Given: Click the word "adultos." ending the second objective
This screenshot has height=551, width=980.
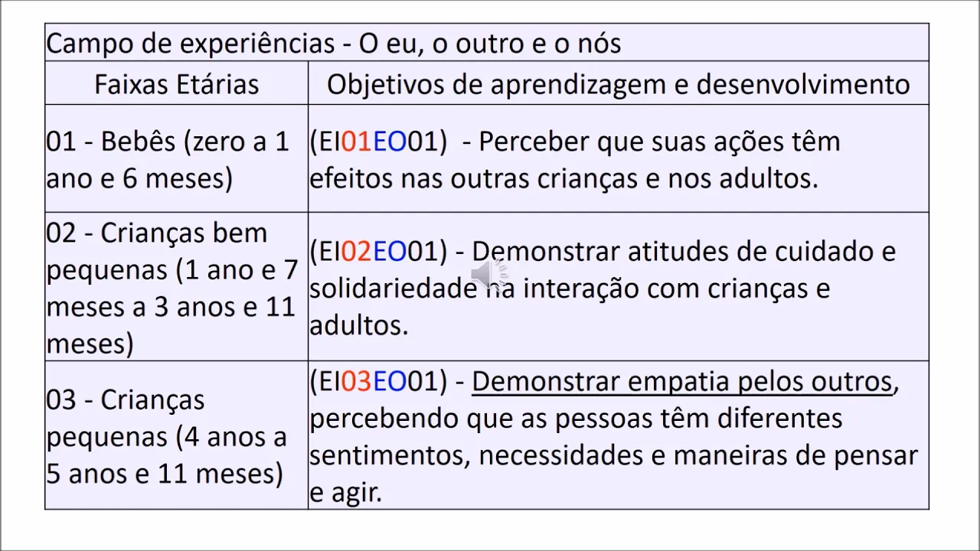Looking at the screenshot, I should [x=358, y=325].
